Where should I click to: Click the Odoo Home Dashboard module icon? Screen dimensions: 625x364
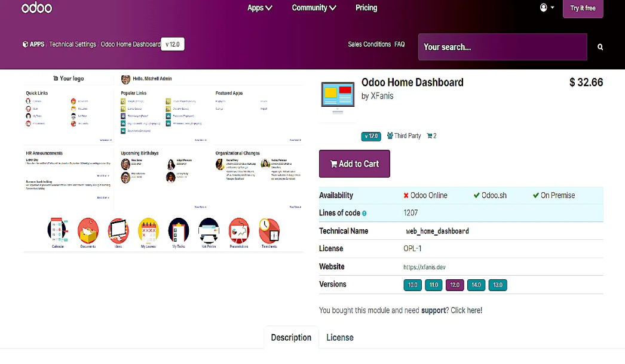coord(338,98)
